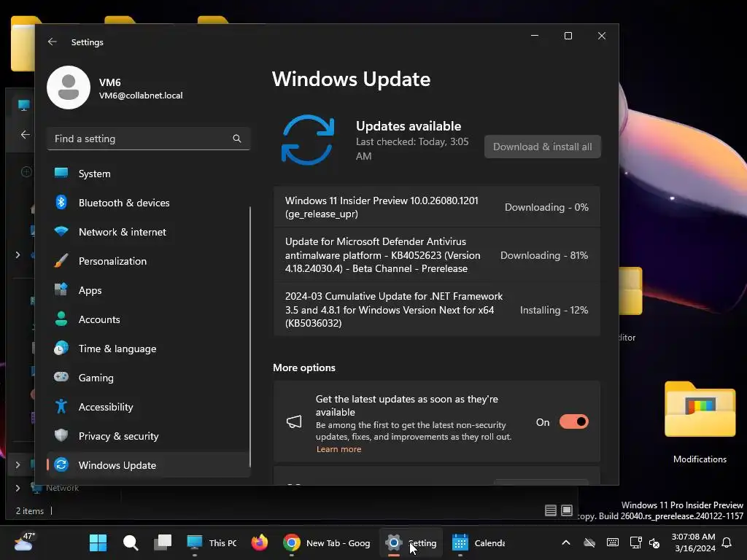Click the Settings gear taskbar button
Image resolution: width=747 pixels, height=560 pixels.
(x=411, y=542)
